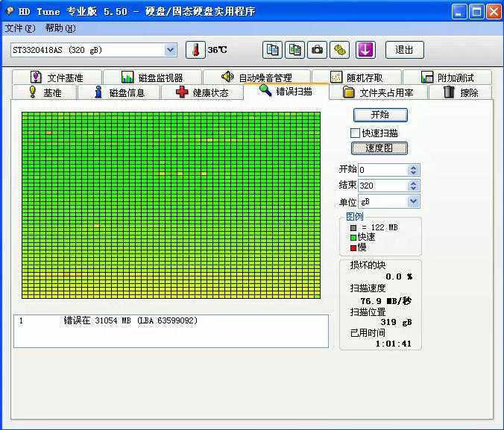Open the 帮助(H) menu

click(60, 28)
